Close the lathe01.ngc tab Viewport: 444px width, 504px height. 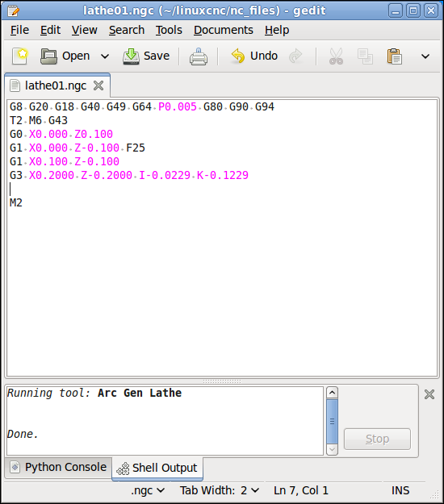[x=98, y=85]
